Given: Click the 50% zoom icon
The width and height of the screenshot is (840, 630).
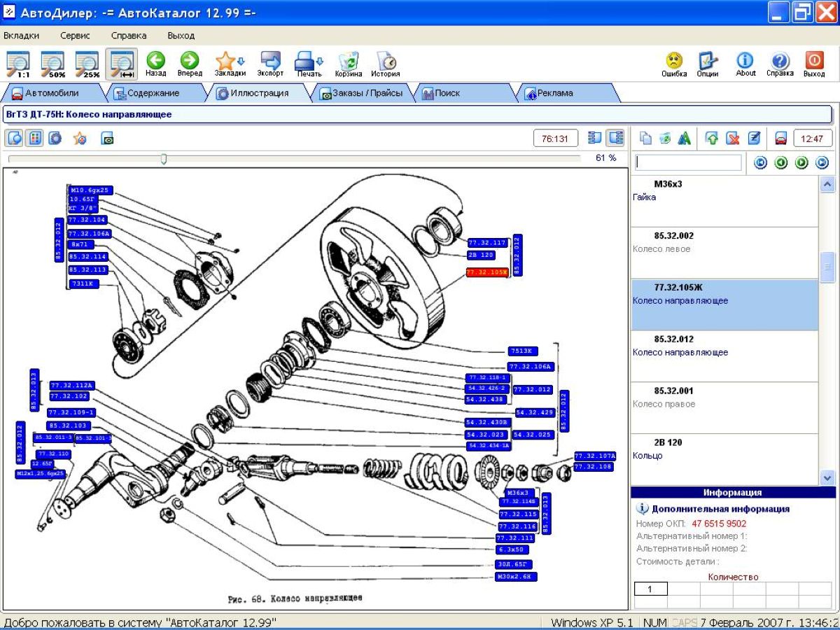Looking at the screenshot, I should point(52,64).
